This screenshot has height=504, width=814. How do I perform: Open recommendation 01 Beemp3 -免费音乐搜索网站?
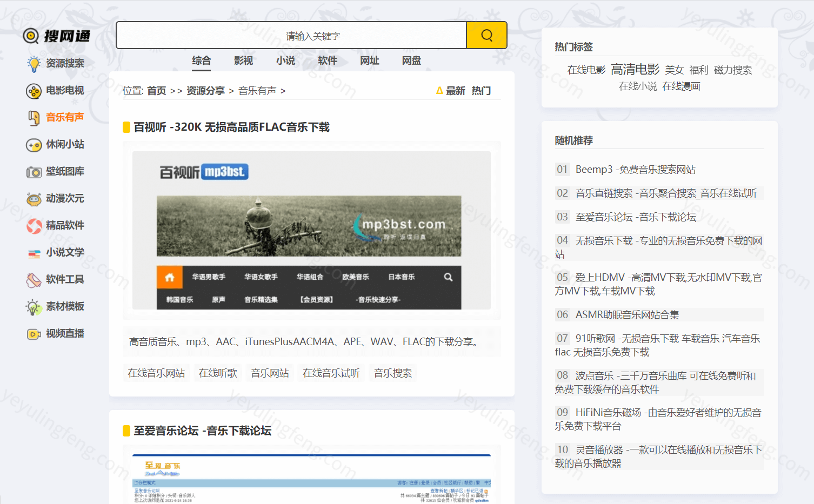point(636,169)
